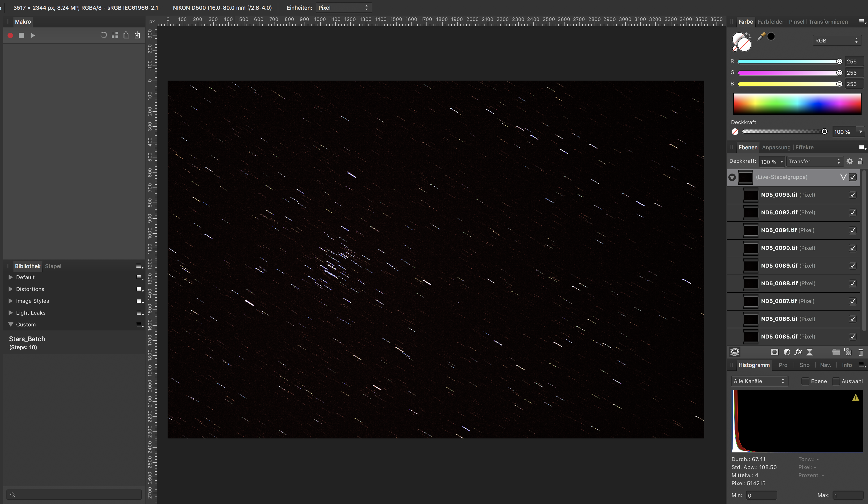Click the color spectrum gradient box
Viewport: 868px width, 504px height.
click(797, 104)
